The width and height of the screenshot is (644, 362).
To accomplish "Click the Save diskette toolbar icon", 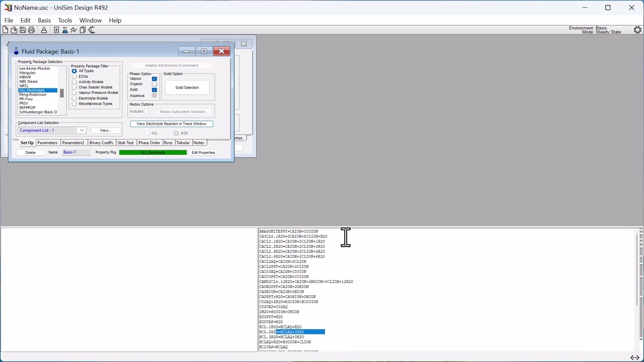I will point(23,30).
